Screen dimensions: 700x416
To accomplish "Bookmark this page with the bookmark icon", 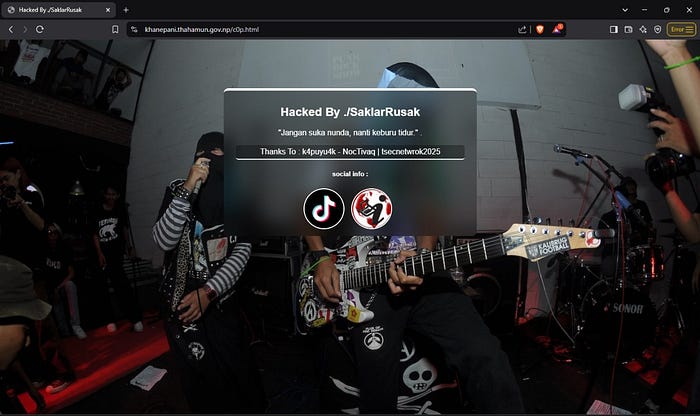I will 115,29.
